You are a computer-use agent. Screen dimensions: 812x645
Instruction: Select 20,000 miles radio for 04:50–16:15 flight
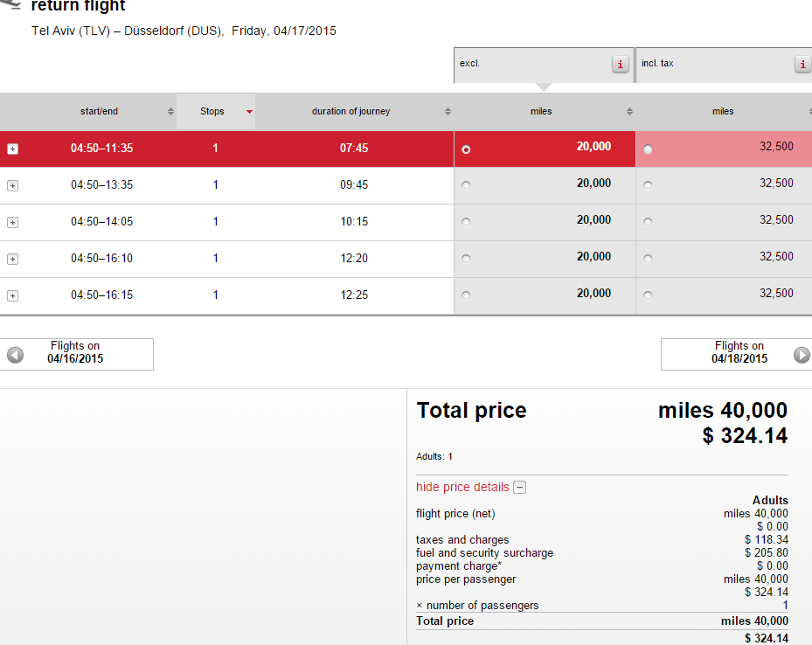[x=466, y=295]
